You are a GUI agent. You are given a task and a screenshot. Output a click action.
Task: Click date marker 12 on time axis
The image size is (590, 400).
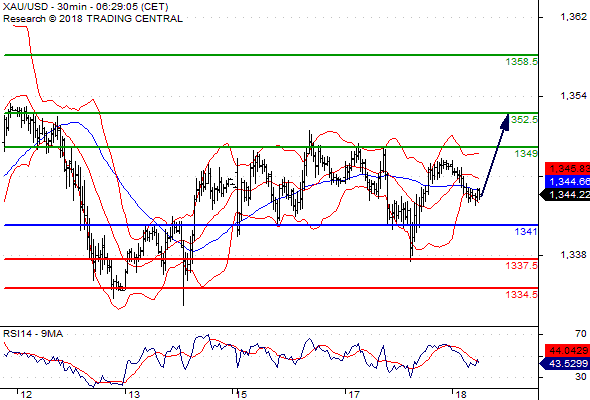pyautogui.click(x=26, y=395)
